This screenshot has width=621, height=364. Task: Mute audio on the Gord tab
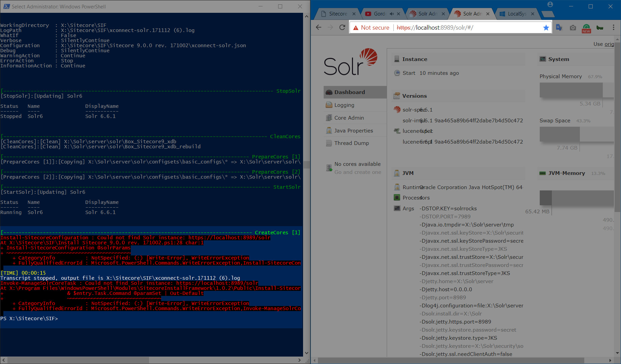click(x=392, y=14)
